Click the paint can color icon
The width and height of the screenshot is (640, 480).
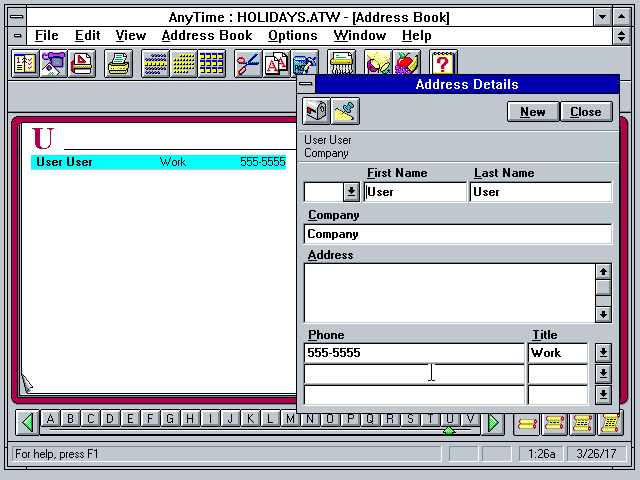point(304,64)
